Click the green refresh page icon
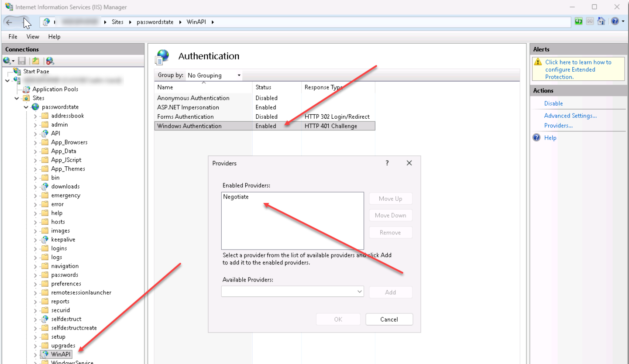The height and width of the screenshot is (364, 629). tap(579, 21)
